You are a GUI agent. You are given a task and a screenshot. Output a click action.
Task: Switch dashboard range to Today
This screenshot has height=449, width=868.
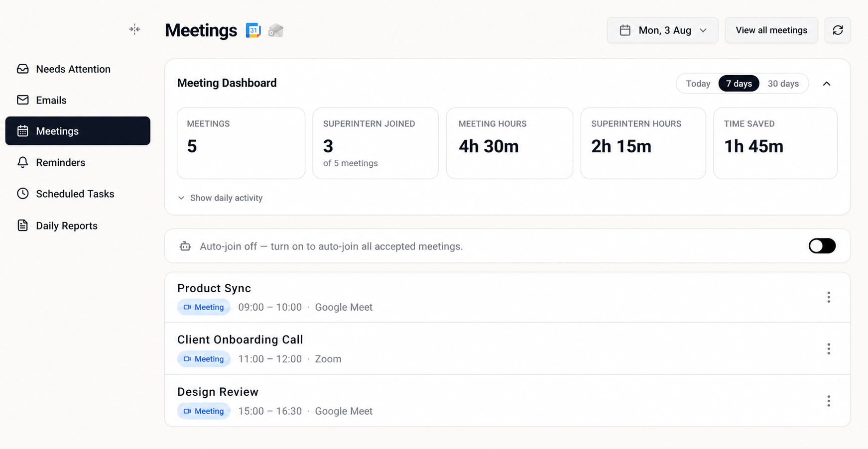click(698, 84)
